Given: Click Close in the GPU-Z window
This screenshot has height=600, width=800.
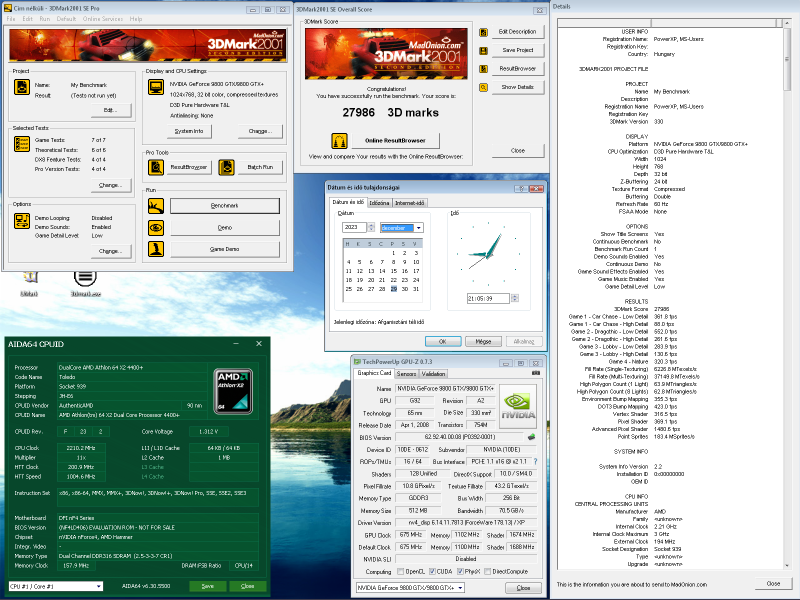Looking at the screenshot, I should (523, 588).
